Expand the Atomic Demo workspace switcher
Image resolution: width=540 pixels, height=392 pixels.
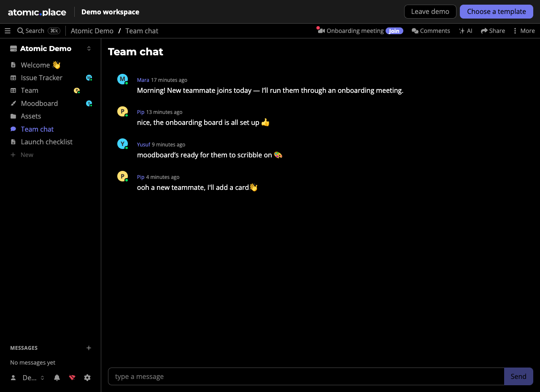[x=89, y=49]
